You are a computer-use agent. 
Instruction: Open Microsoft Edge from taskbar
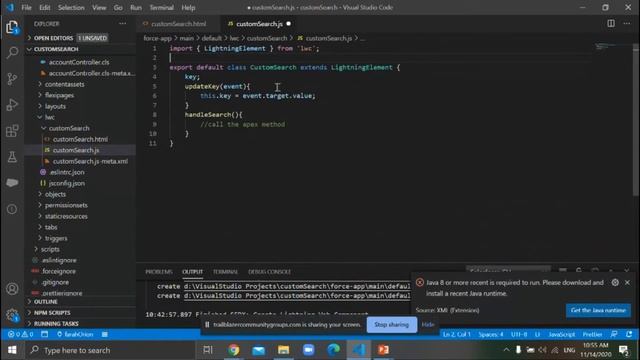pyautogui.click(x=333, y=350)
